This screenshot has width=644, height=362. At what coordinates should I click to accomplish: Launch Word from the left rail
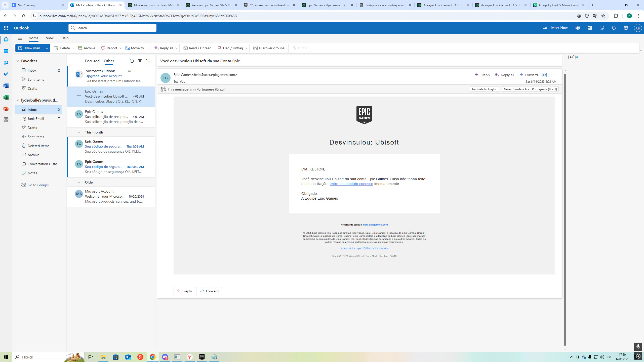pos(6,86)
